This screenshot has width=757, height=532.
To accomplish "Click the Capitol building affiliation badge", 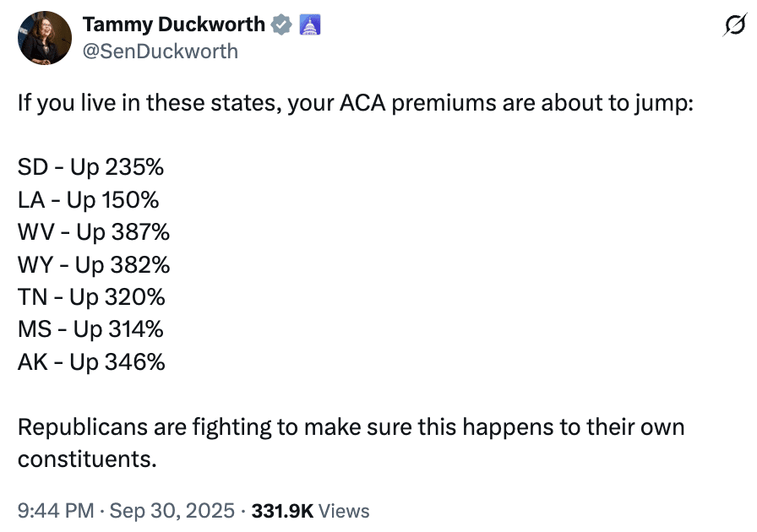I will (310, 25).
